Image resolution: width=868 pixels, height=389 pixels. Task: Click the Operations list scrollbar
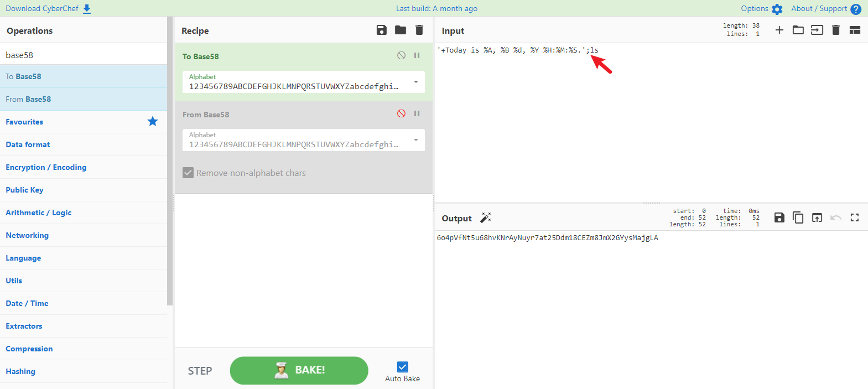tap(170, 160)
